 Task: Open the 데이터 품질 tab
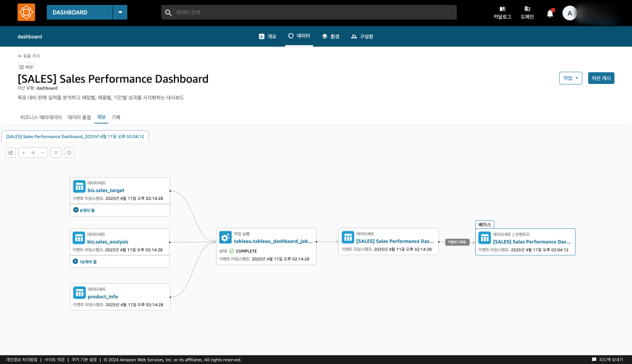pos(79,117)
